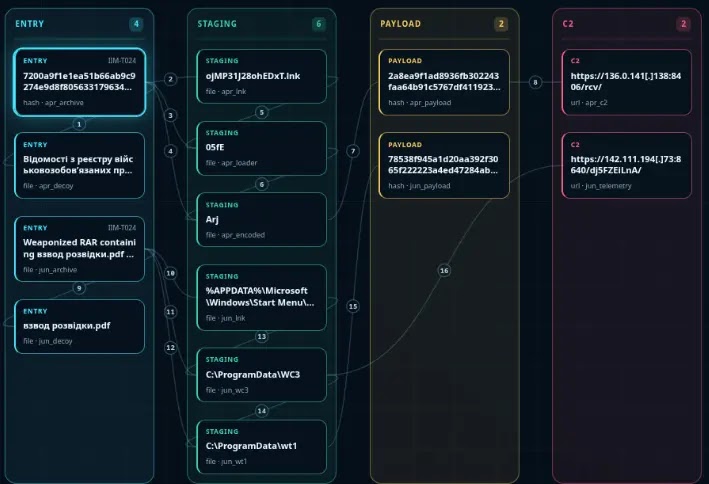This screenshot has width=709, height=484.
Task: Click edge marker number 4
Action: coord(170,151)
